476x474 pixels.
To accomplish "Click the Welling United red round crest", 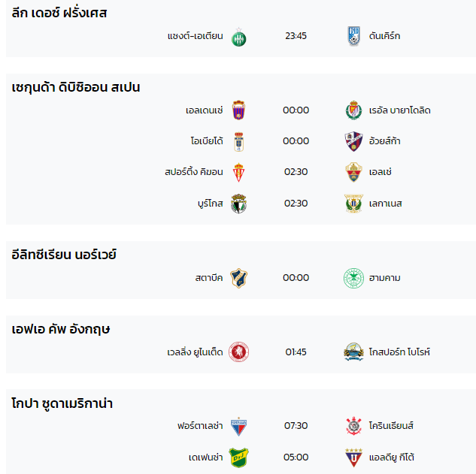I will click(238, 352).
